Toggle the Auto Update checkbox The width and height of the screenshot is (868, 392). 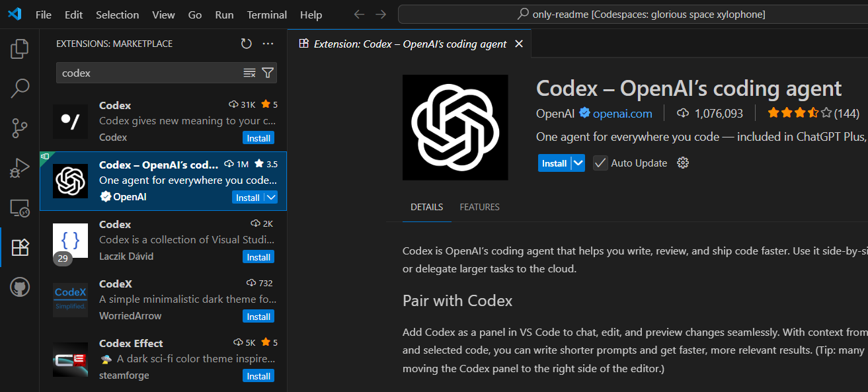pyautogui.click(x=600, y=163)
